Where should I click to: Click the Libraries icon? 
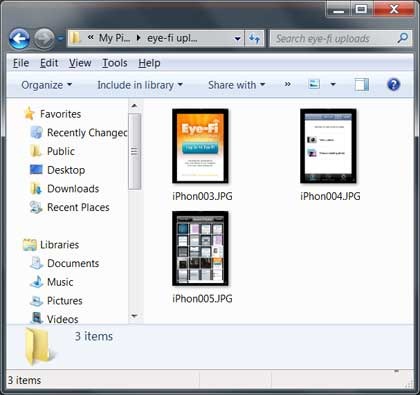click(30, 245)
